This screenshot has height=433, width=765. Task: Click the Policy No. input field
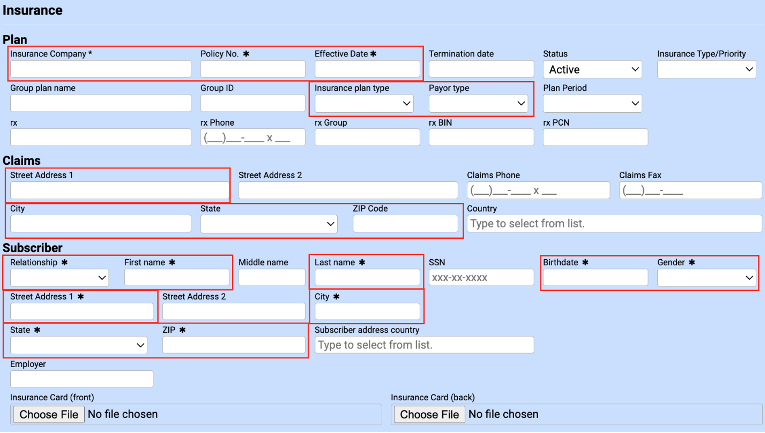click(x=253, y=69)
